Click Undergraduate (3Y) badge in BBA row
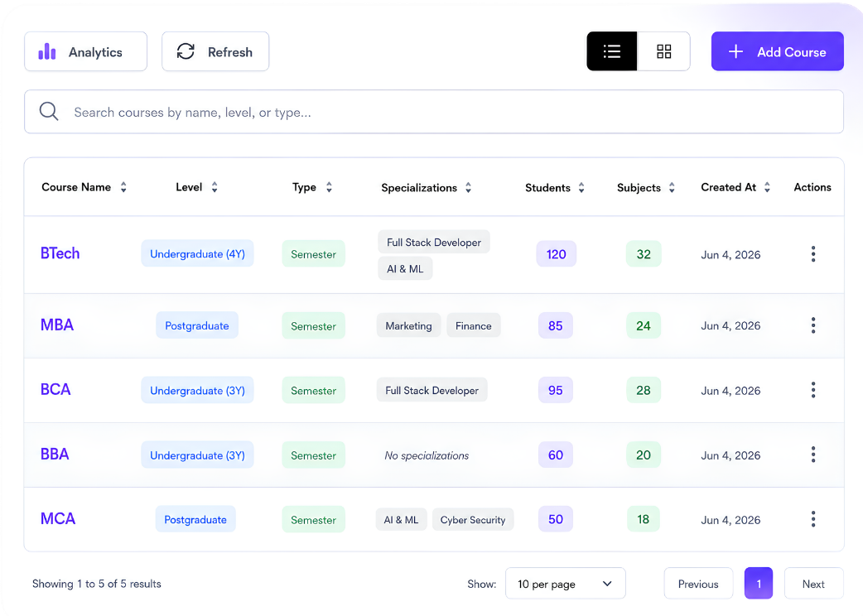 point(197,455)
